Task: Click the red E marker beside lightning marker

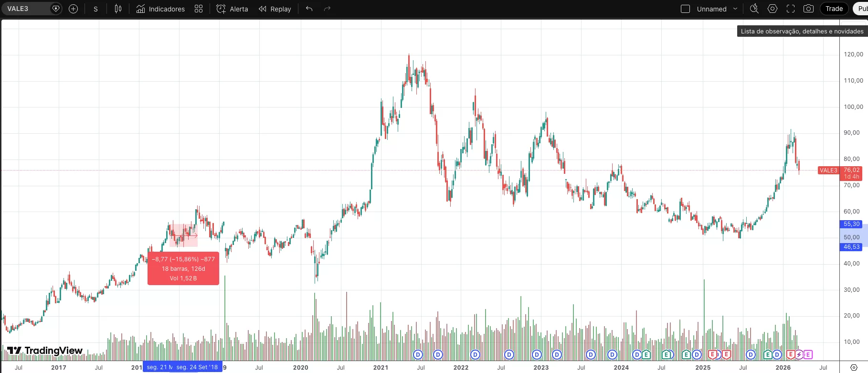Action: pos(791,354)
